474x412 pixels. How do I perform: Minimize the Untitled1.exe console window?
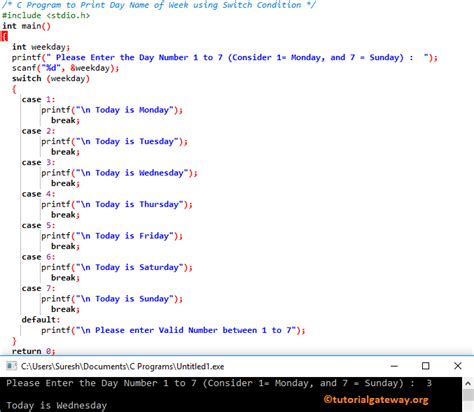(x=394, y=366)
